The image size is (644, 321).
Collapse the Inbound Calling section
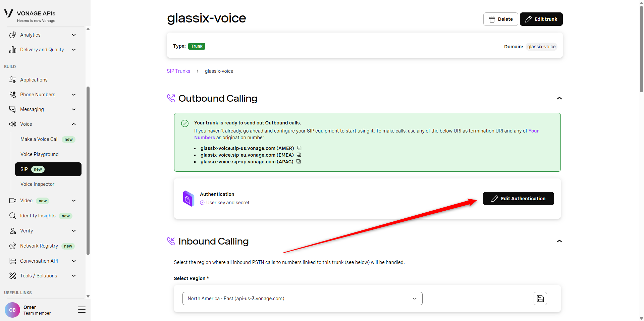559,241
